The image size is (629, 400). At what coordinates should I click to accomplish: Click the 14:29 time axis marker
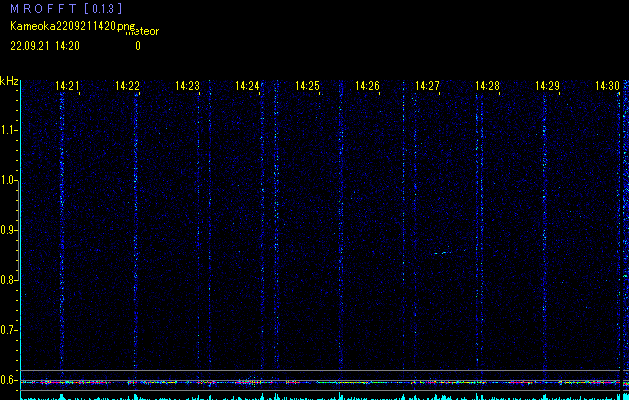point(548,86)
